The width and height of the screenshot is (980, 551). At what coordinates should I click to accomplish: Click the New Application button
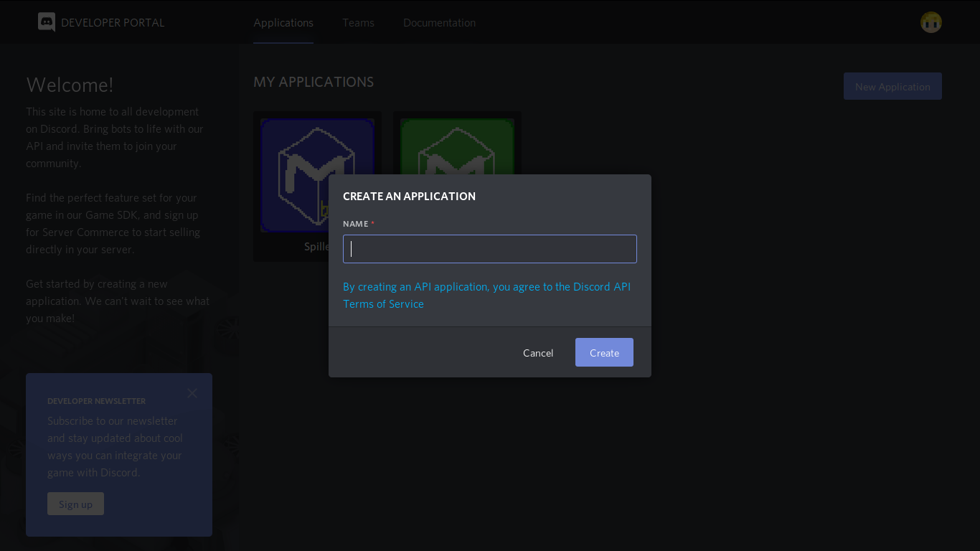[x=892, y=86]
